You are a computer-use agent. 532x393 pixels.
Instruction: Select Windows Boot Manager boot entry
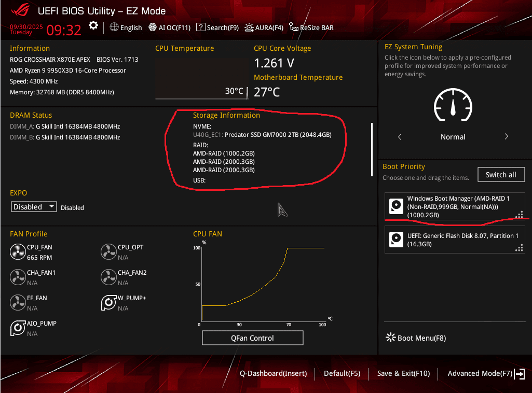click(455, 207)
